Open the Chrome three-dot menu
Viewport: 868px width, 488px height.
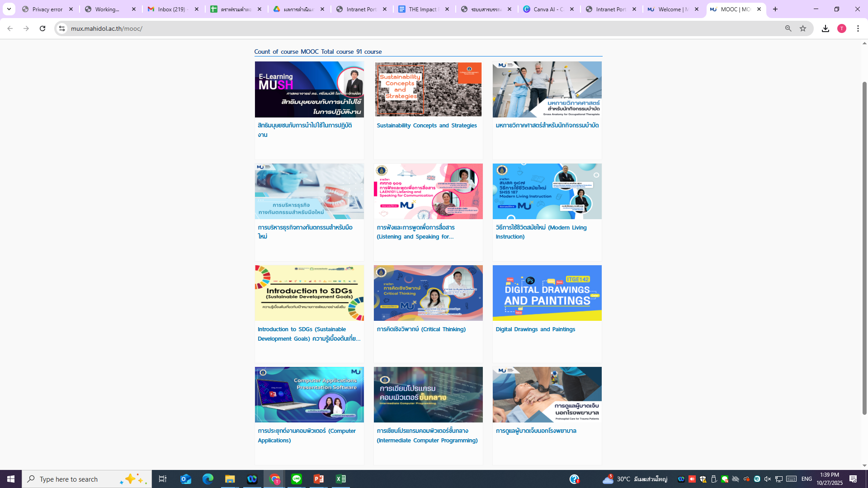pos(858,28)
